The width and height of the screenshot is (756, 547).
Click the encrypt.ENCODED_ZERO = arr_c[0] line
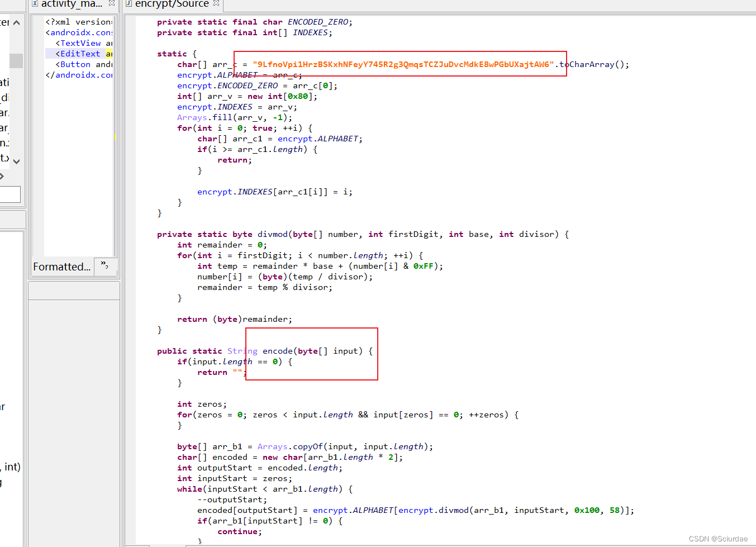coord(257,85)
